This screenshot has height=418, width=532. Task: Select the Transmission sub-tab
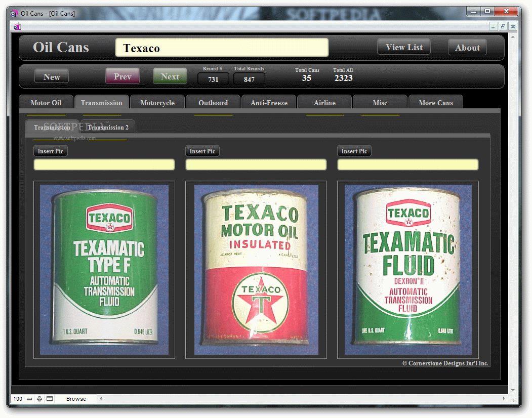[x=52, y=127]
